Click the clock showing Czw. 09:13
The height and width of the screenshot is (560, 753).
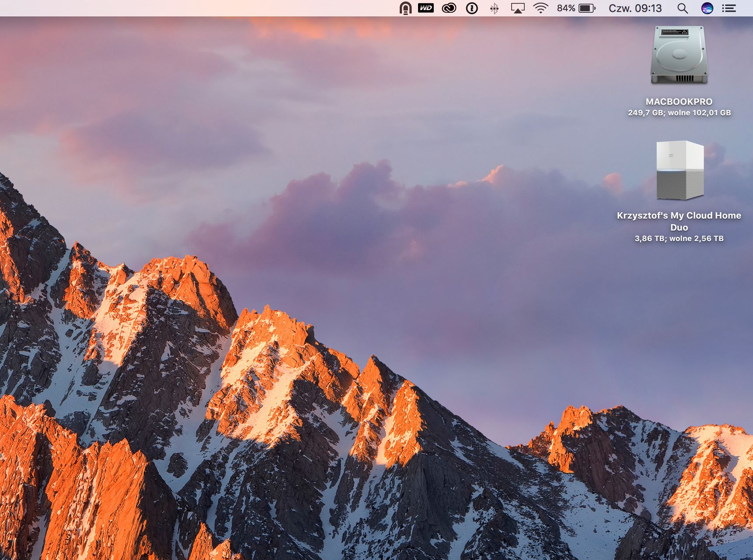click(x=635, y=8)
